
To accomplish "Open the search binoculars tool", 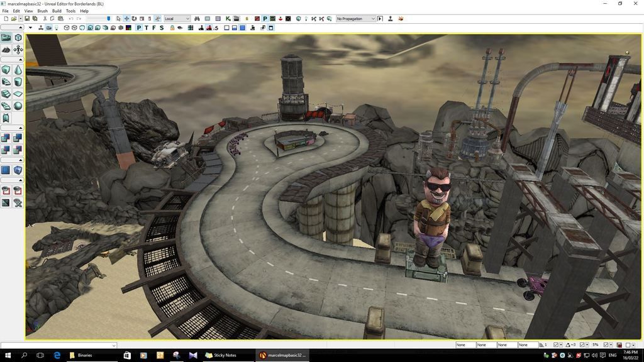I will tap(197, 19).
